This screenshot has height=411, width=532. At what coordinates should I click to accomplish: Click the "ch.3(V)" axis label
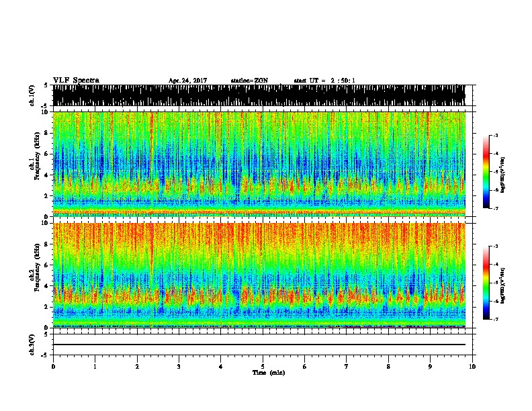pyautogui.click(x=32, y=345)
